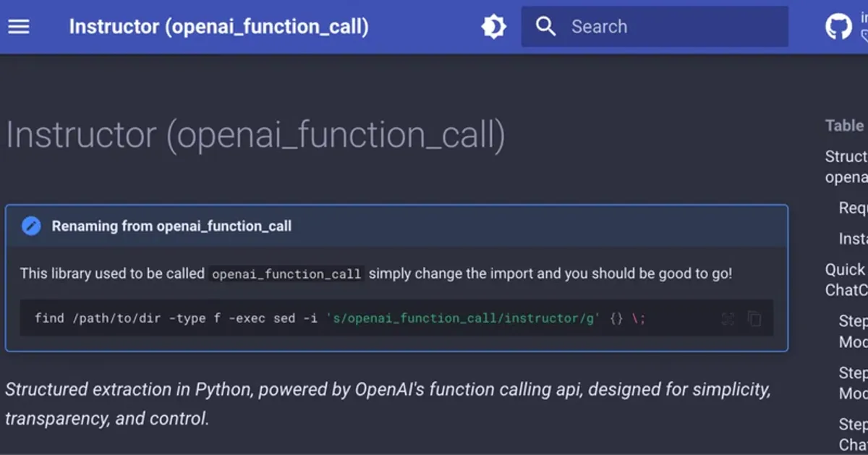Click the large Instructor page heading
868x455 pixels.
tap(255, 135)
